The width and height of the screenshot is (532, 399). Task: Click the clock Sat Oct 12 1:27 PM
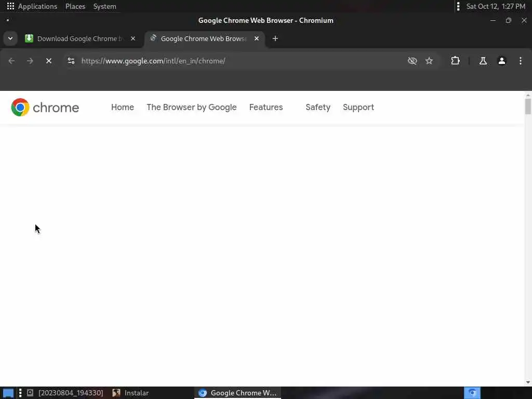[496, 6]
